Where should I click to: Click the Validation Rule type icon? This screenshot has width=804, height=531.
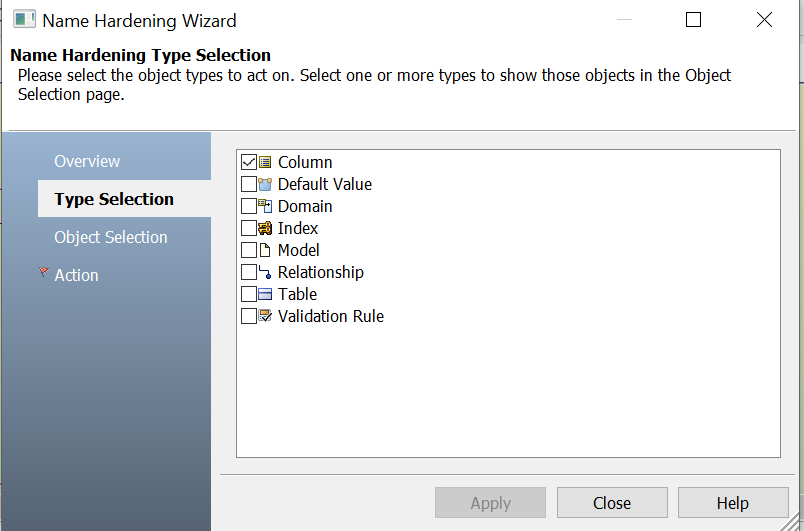pyautogui.click(x=265, y=316)
